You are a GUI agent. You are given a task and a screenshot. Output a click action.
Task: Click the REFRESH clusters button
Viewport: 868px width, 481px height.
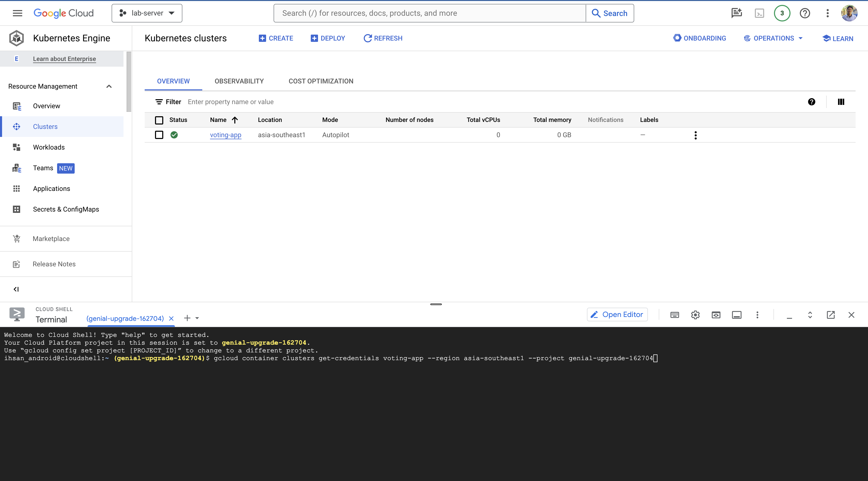[383, 38]
